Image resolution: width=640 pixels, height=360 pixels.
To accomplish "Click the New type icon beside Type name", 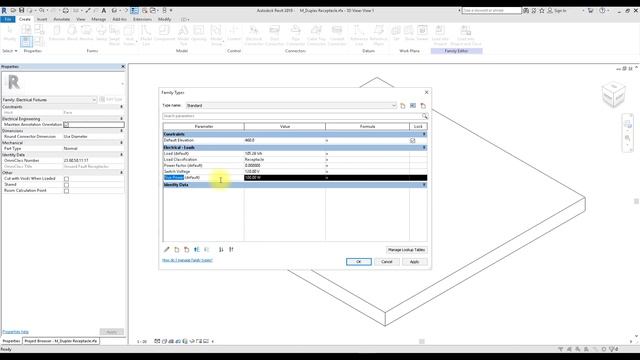I will tap(403, 106).
